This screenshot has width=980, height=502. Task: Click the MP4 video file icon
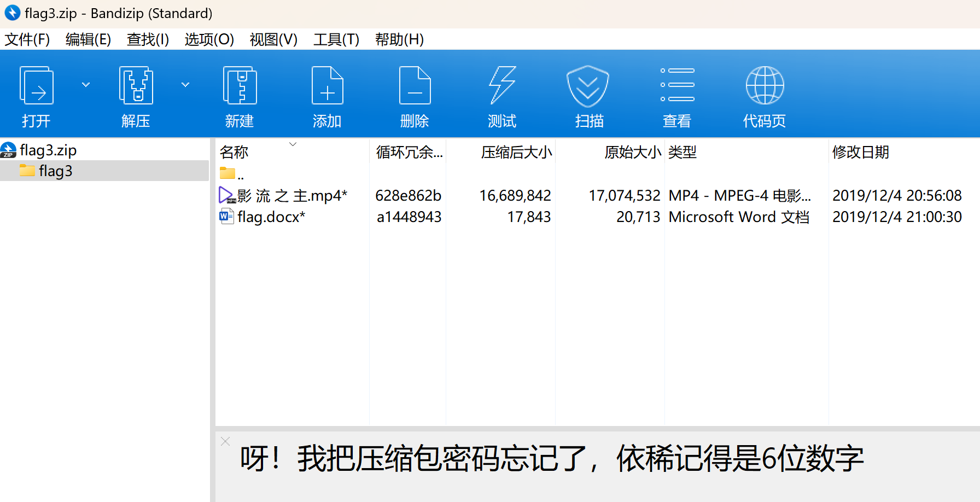pyautogui.click(x=227, y=195)
